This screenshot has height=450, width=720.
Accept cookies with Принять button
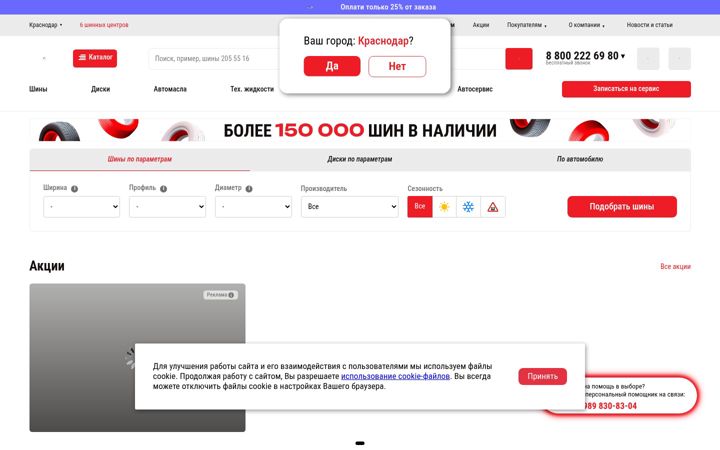542,376
